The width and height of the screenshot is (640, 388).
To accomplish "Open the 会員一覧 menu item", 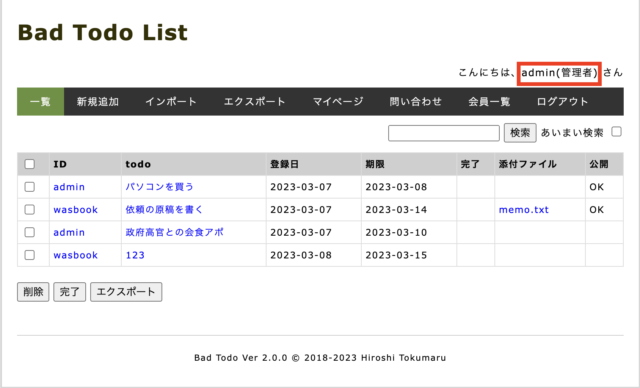I will click(x=489, y=102).
